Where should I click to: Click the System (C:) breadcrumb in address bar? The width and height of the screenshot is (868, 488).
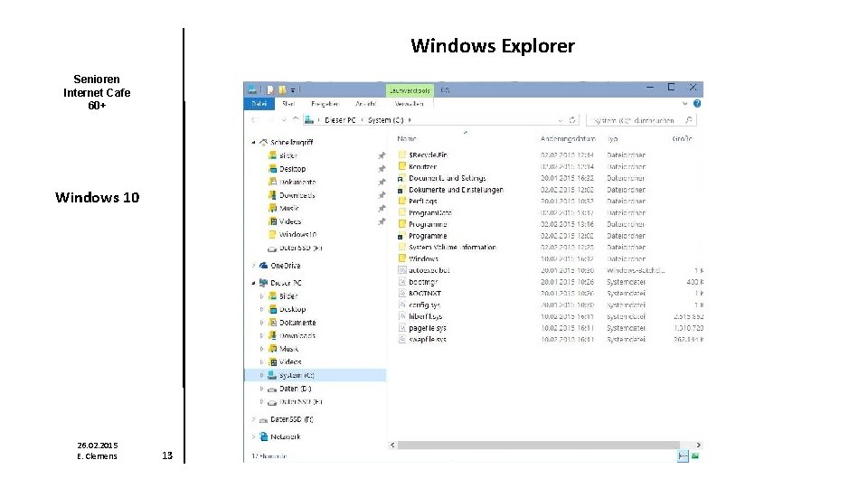point(386,120)
